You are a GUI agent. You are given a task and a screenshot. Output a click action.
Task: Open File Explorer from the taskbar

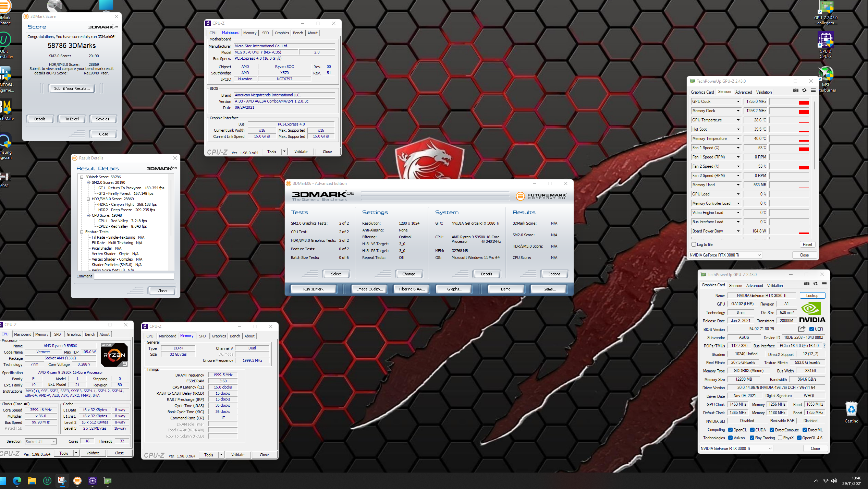click(x=32, y=481)
